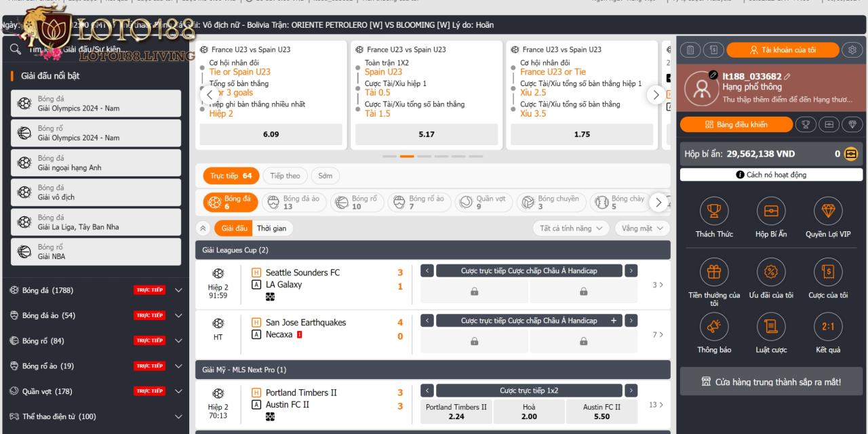Click the Cách nó hoạt động link

[771, 175]
